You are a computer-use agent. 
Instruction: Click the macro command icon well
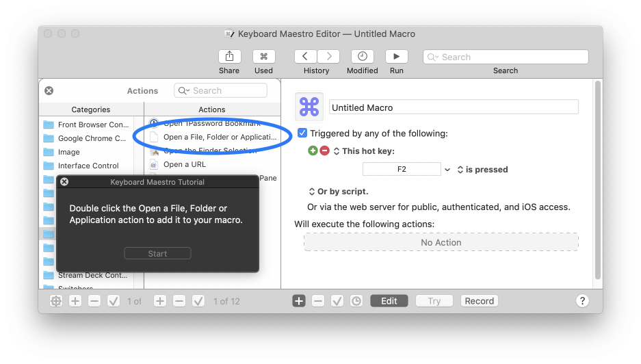pyautogui.click(x=309, y=107)
